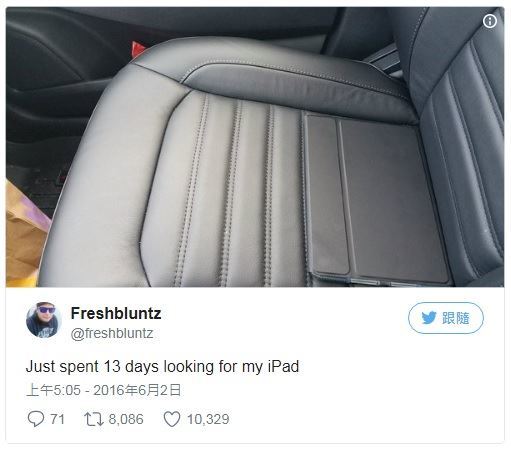Open the car seat photo in full view
The height and width of the screenshot is (449, 511).
tap(255, 147)
